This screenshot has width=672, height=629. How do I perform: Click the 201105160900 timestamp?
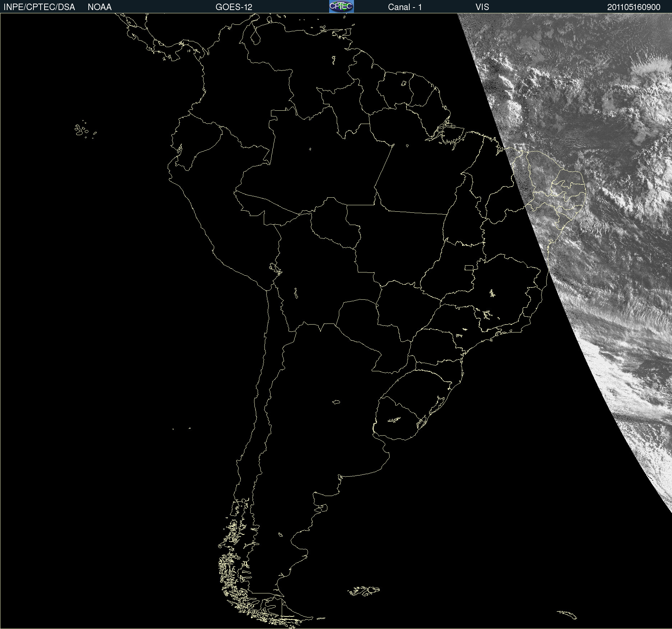click(634, 7)
